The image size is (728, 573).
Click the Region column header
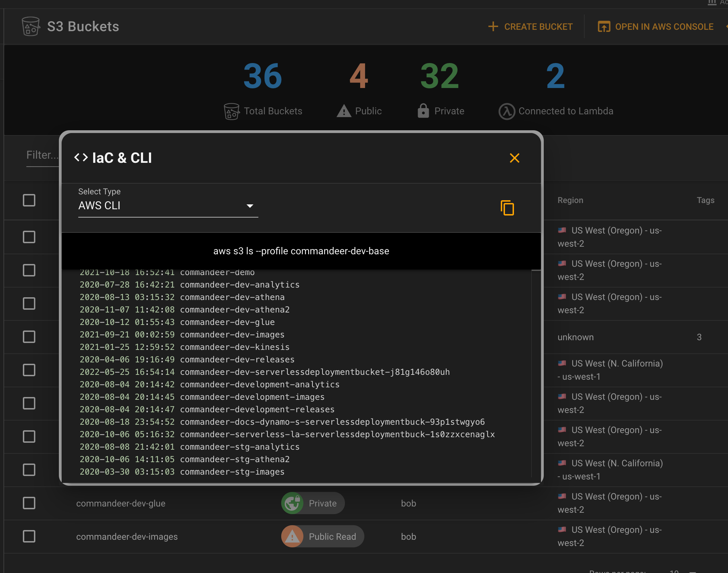coord(570,200)
